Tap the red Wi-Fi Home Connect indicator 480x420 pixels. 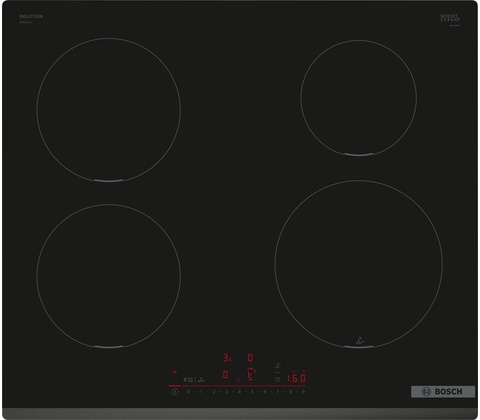[x=175, y=372]
